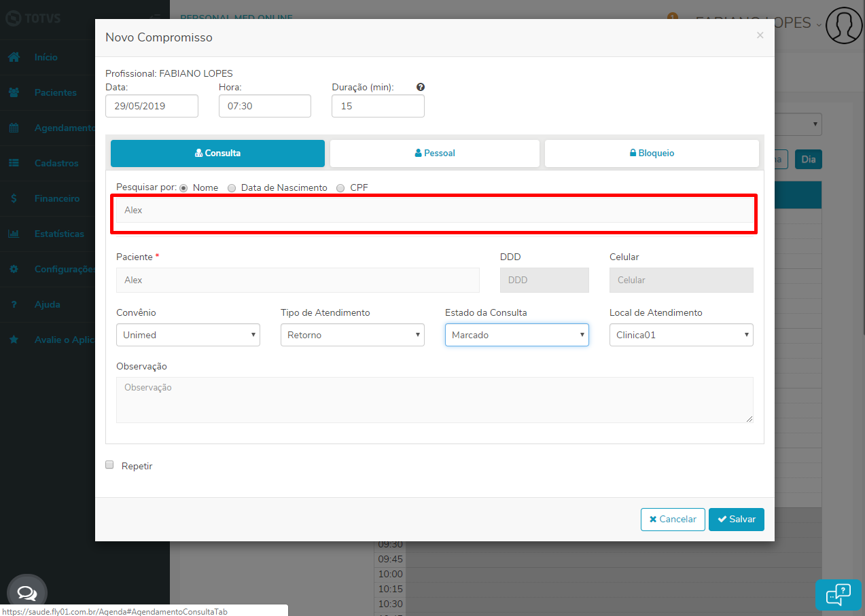Viewport: 865px width, 616px height.
Task: Open the Convênio dropdown showing Unimed
Action: [188, 335]
